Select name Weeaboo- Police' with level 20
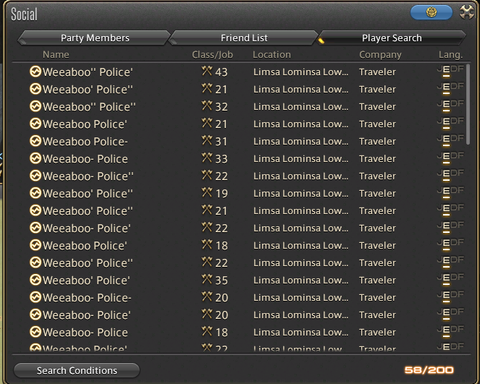 tap(87, 315)
